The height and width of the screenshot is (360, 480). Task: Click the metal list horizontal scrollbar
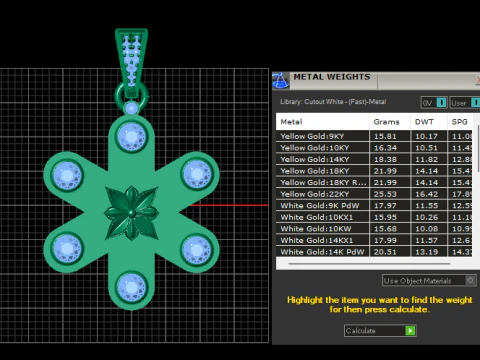[369, 264]
